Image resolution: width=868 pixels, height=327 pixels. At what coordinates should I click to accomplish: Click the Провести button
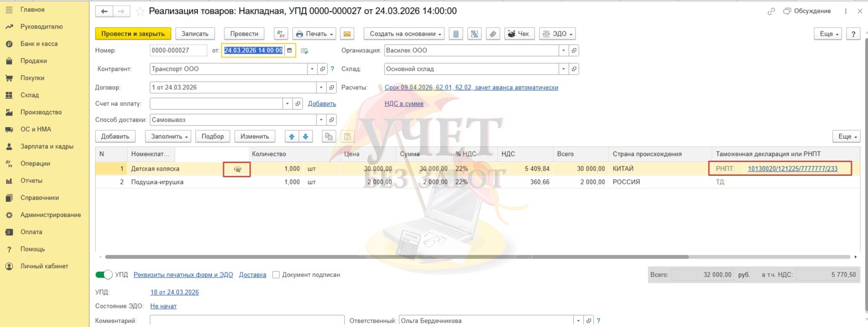(x=244, y=34)
